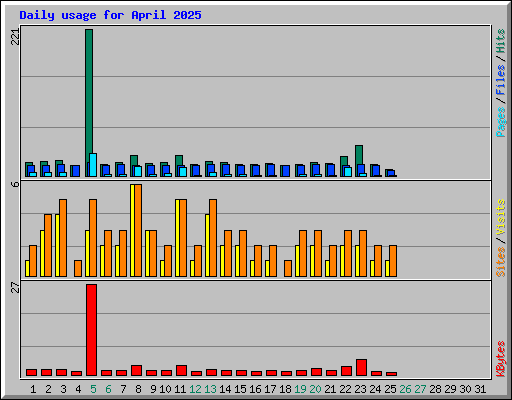Click the blue 'Files' legend label
The image size is (512, 400).
501,80
